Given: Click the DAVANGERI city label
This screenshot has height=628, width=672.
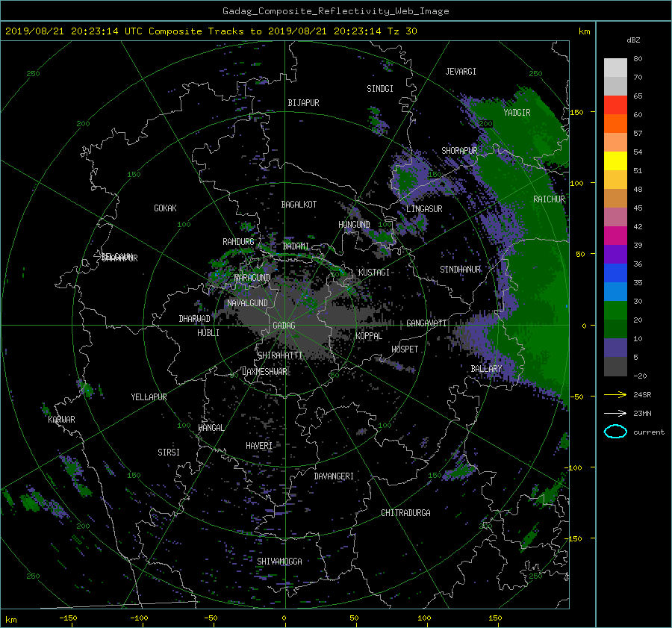Looking at the screenshot, I should tap(334, 476).
